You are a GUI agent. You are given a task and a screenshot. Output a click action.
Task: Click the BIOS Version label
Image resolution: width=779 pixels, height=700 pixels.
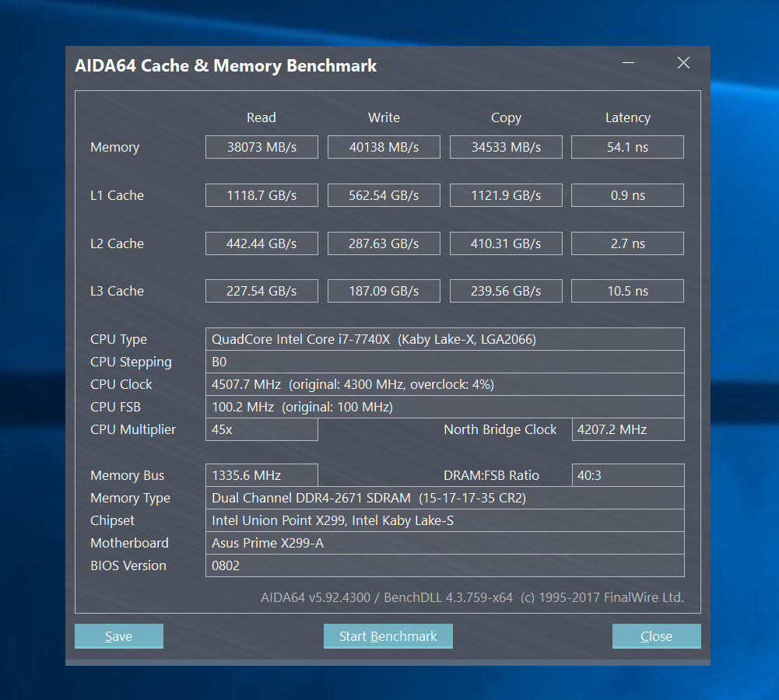pyautogui.click(x=128, y=565)
